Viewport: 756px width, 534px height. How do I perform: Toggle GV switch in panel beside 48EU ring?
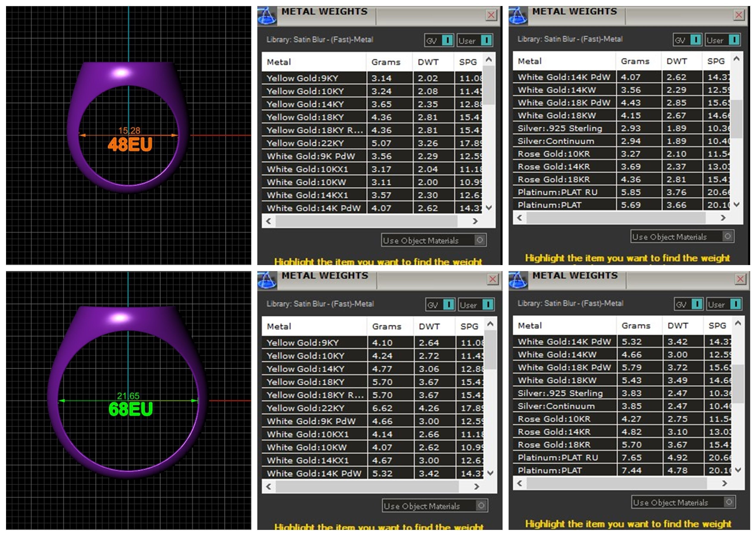447,40
